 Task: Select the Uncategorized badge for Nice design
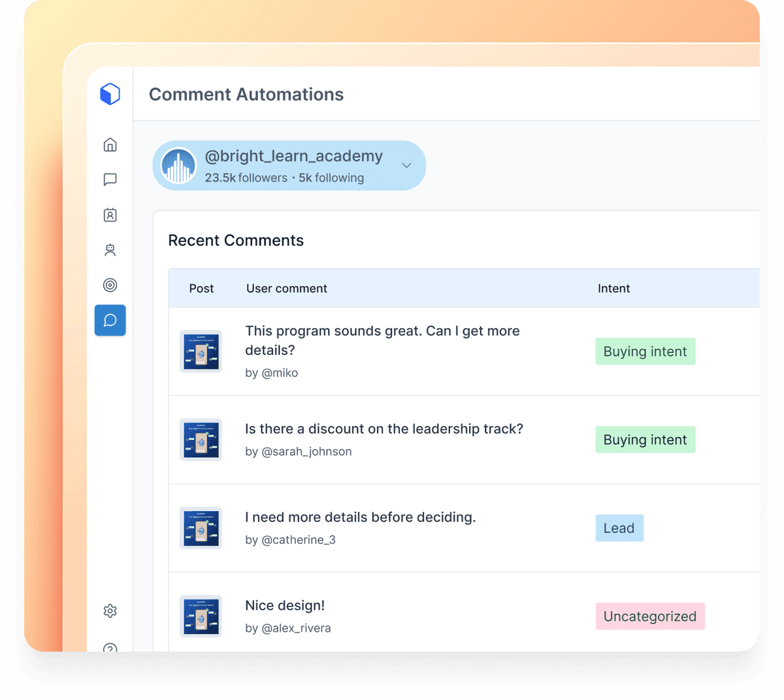point(649,616)
